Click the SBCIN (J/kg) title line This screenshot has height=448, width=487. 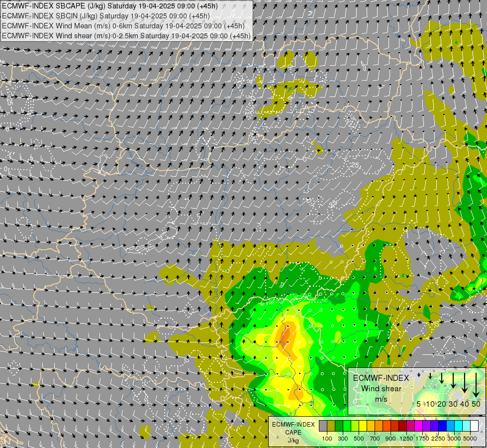click(x=105, y=16)
